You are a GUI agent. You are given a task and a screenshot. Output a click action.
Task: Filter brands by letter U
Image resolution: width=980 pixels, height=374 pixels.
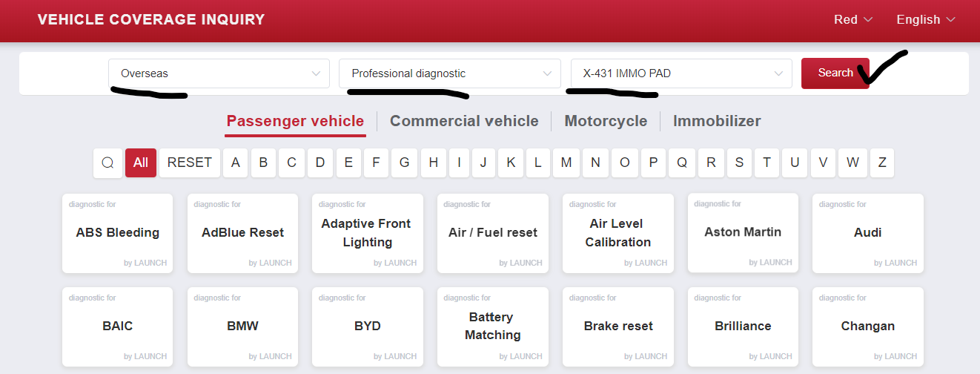(795, 163)
